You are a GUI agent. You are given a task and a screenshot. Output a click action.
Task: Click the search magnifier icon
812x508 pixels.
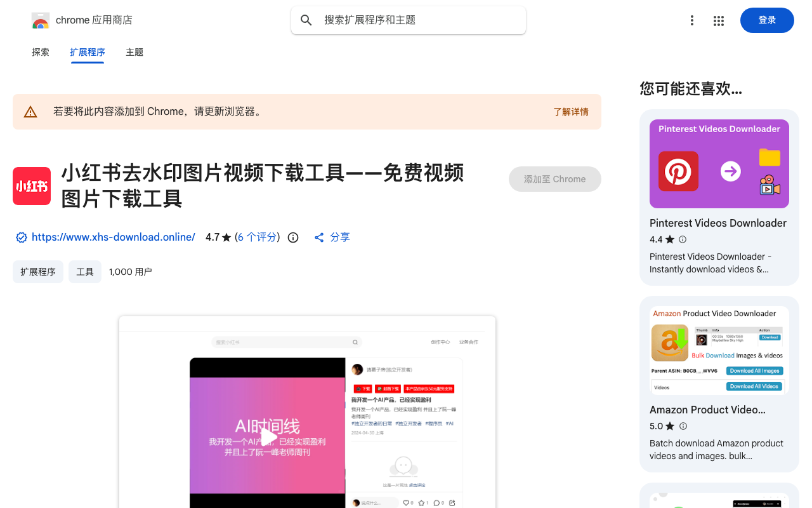pos(306,20)
